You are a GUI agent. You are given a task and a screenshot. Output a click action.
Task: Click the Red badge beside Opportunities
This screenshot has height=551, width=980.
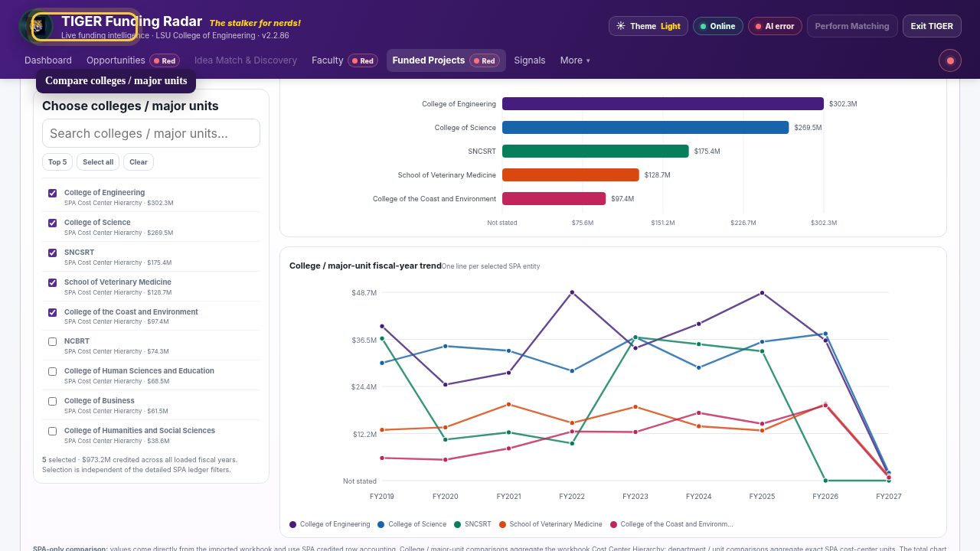coord(165,61)
